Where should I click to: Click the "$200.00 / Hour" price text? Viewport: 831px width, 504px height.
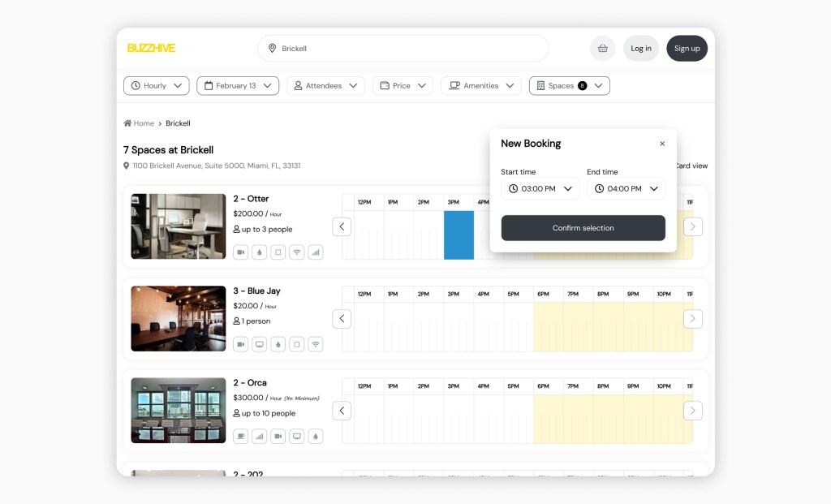pos(257,213)
